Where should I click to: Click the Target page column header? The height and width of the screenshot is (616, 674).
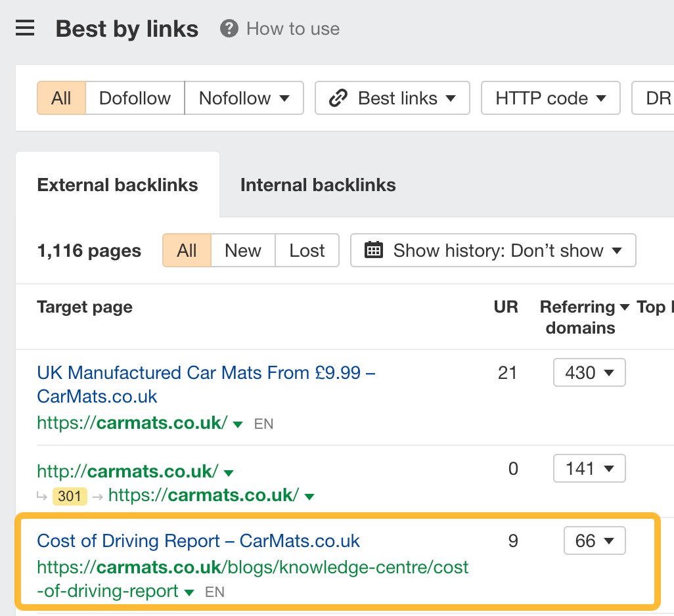point(84,307)
